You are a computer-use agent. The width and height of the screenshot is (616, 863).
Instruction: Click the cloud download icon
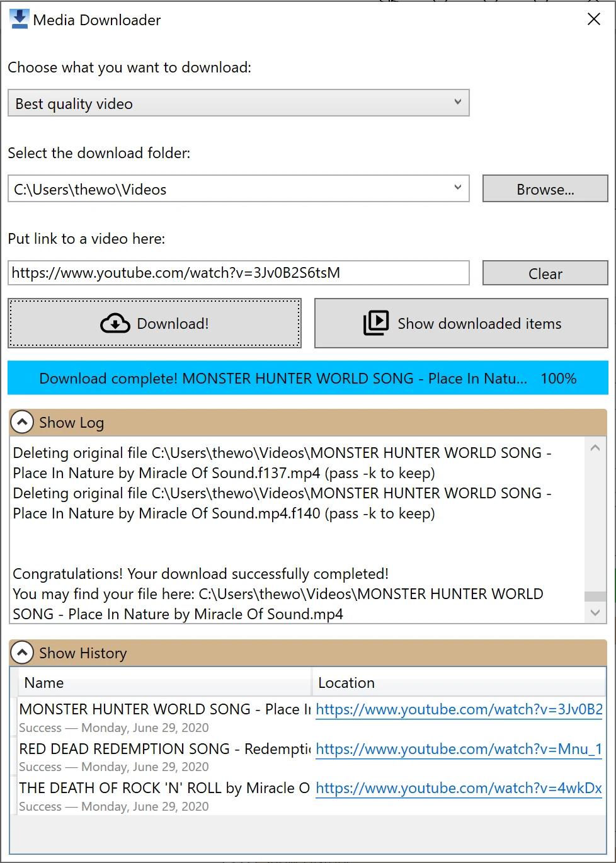pyautogui.click(x=115, y=323)
